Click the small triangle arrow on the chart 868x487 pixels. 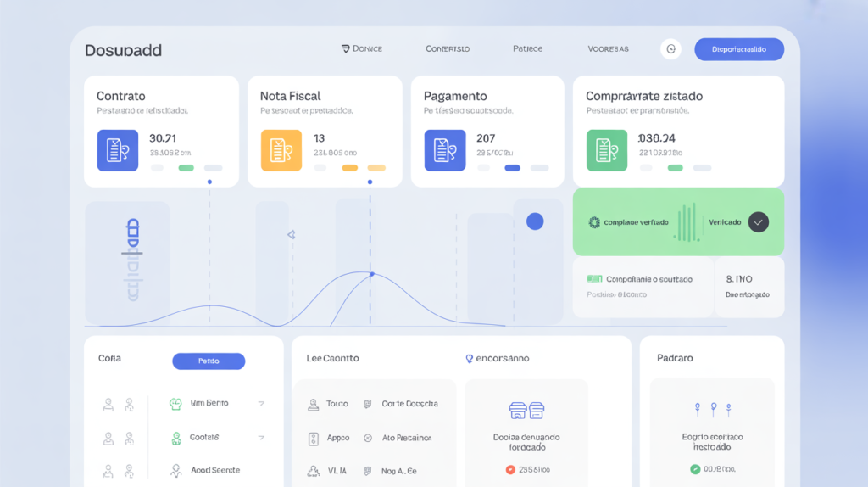pos(291,234)
